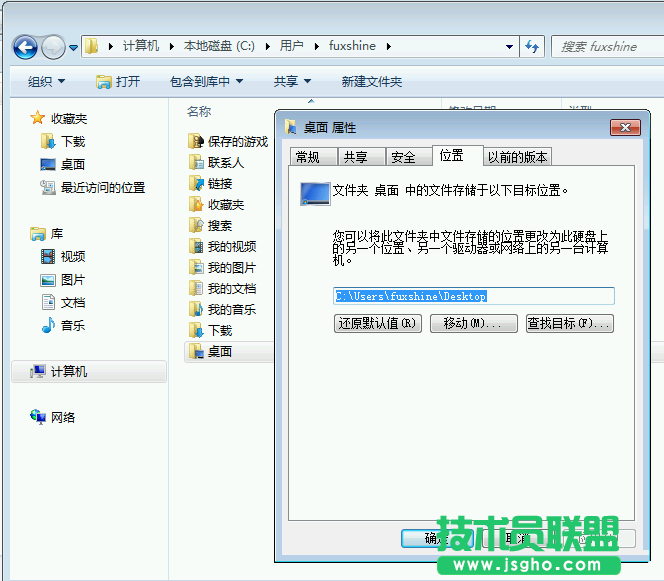Image resolution: width=664 pixels, height=581 pixels.
Task: Select the 我的文档 folder icon
Action: 195,288
